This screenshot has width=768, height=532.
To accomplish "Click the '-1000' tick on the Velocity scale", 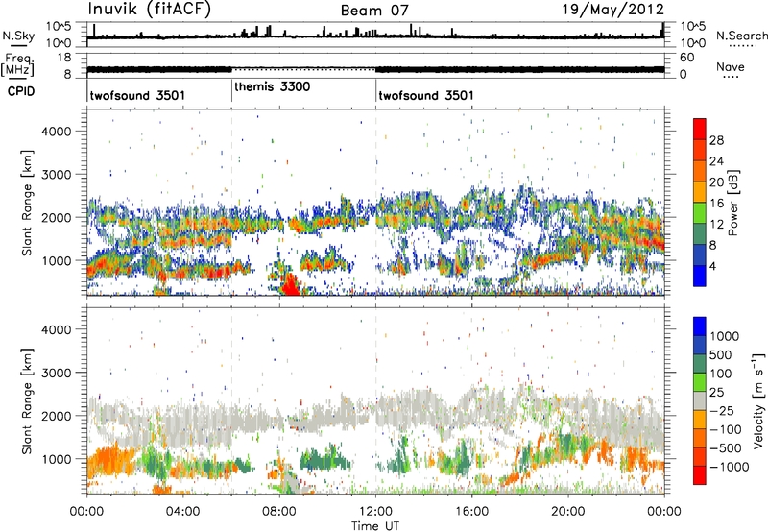I will coord(729,467).
